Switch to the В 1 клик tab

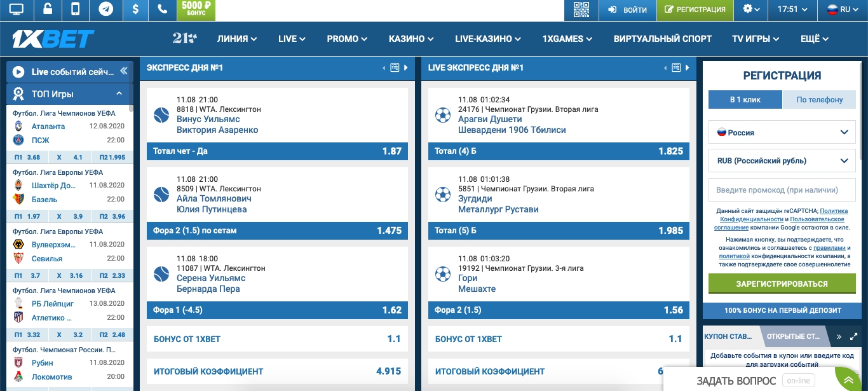[x=744, y=100]
